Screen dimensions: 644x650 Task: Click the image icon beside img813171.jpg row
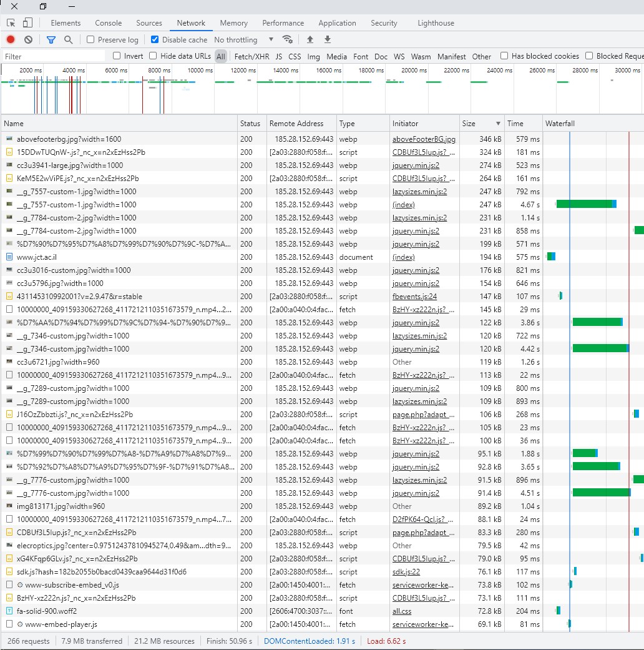pos(9,506)
